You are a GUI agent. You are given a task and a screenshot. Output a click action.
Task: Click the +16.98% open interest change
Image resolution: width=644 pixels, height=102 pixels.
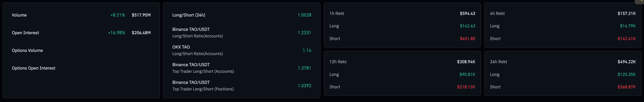click(x=116, y=33)
